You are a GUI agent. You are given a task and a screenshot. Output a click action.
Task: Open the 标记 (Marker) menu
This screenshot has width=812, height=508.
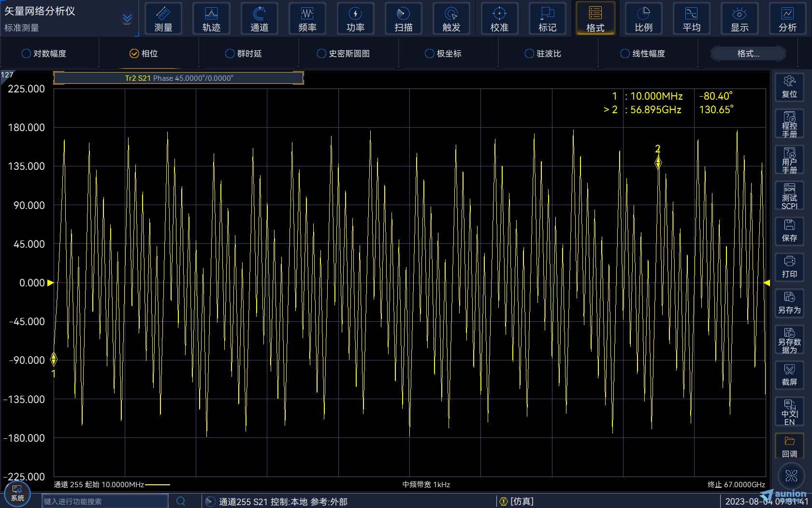point(547,18)
